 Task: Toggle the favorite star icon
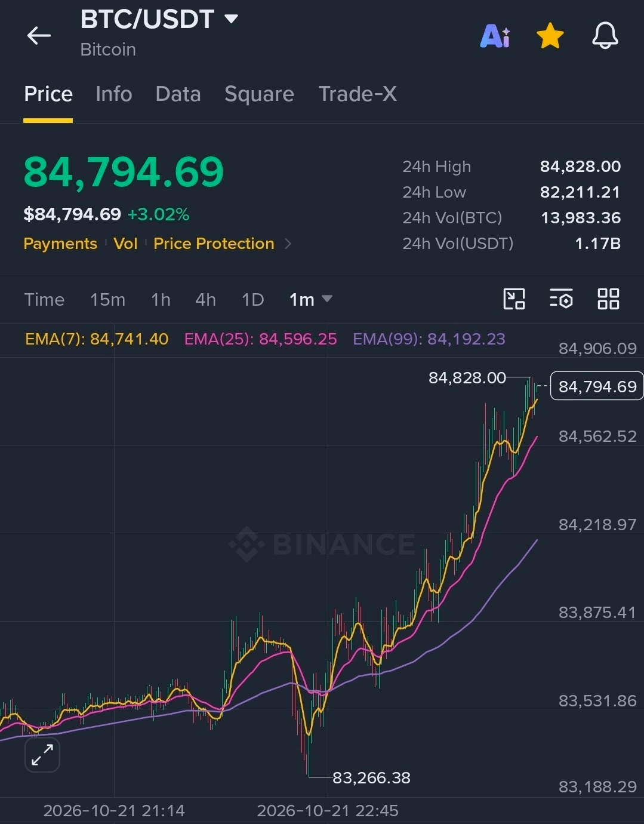tap(550, 36)
